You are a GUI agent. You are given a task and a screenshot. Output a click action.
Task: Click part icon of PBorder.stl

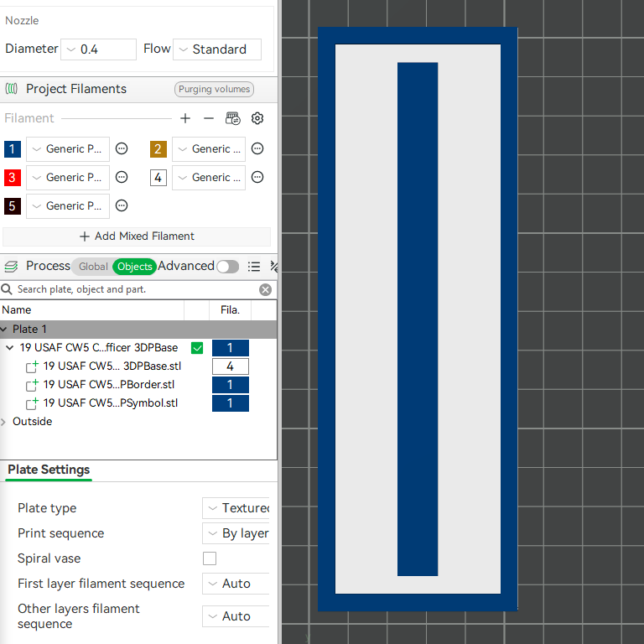click(32, 384)
